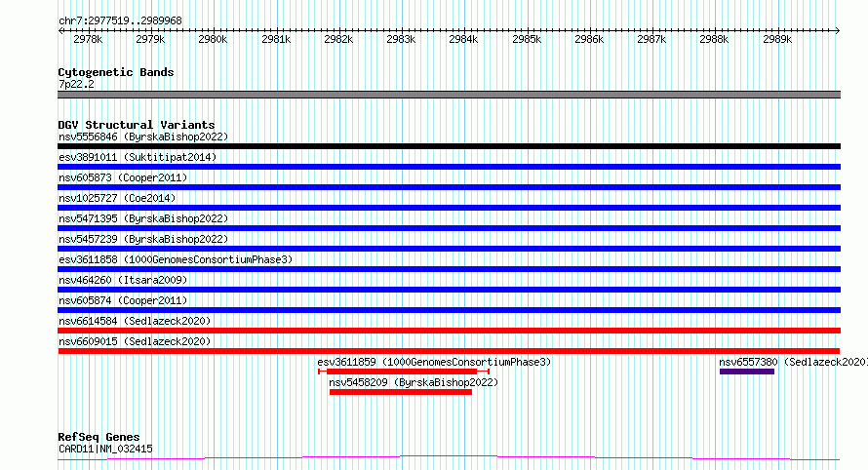868x470 pixels.
Task: Click the 2987k ruler mark
Action: 652,39
